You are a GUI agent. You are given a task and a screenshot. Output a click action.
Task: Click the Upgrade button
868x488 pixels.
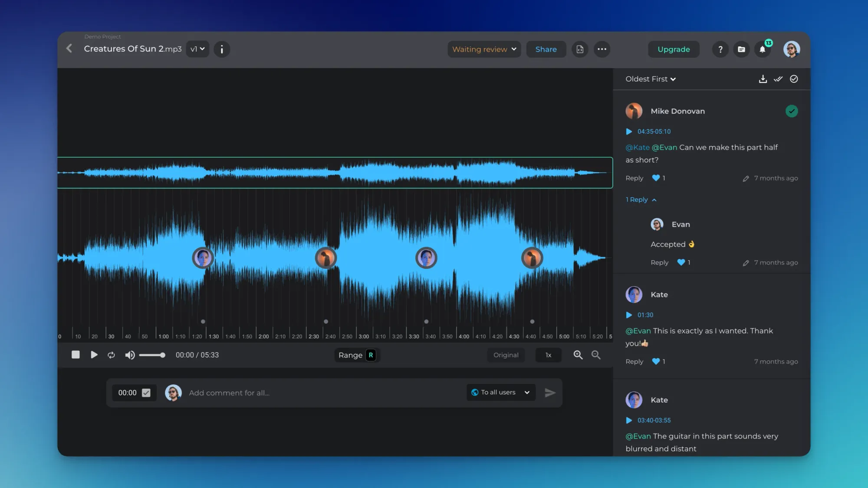point(673,49)
